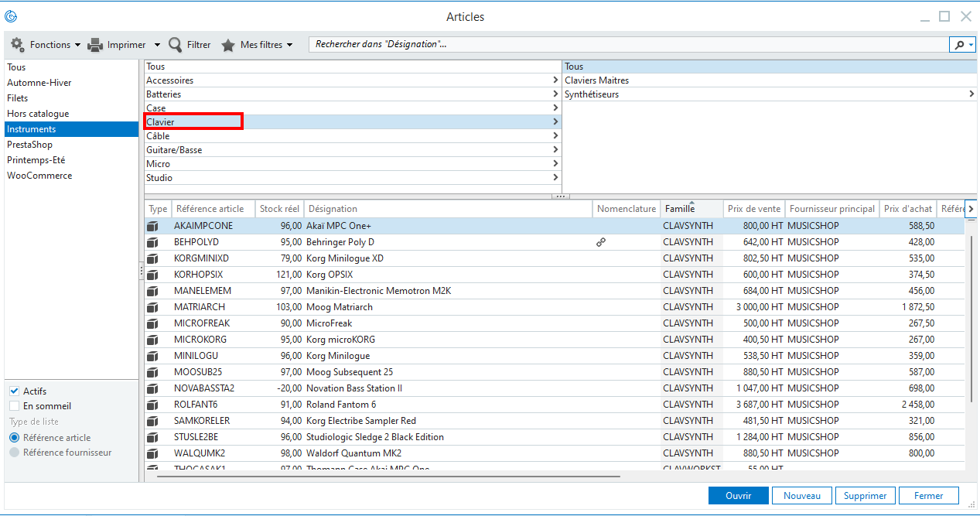Screen dimensions: 980x516
Task: Select the Filets catalogue
Action: click(x=71, y=98)
